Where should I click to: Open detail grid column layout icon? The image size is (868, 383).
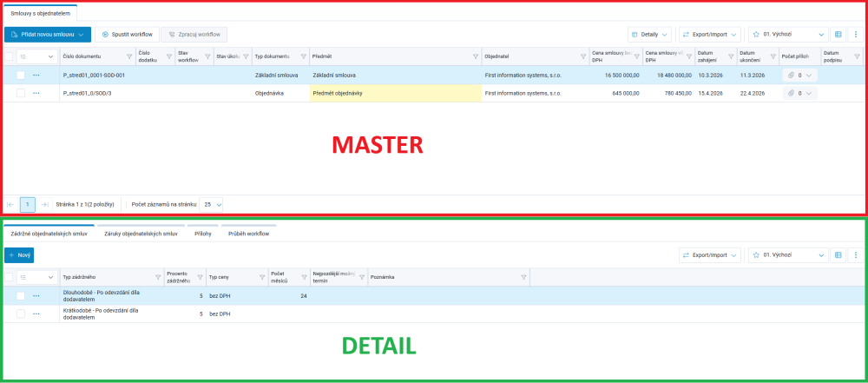click(838, 255)
